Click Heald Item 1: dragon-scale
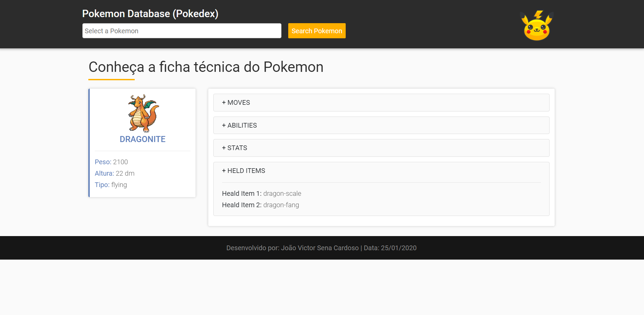This screenshot has width=644, height=315. tap(262, 193)
